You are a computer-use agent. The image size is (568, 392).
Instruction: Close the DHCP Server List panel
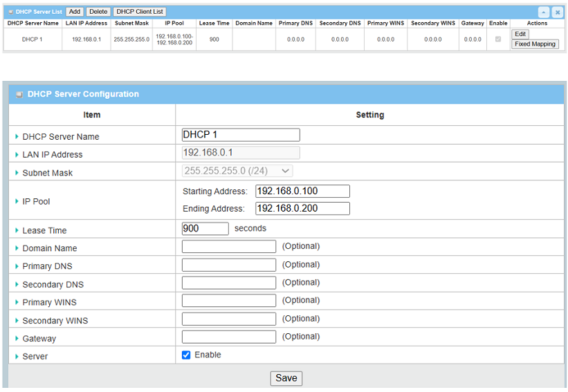coord(556,12)
